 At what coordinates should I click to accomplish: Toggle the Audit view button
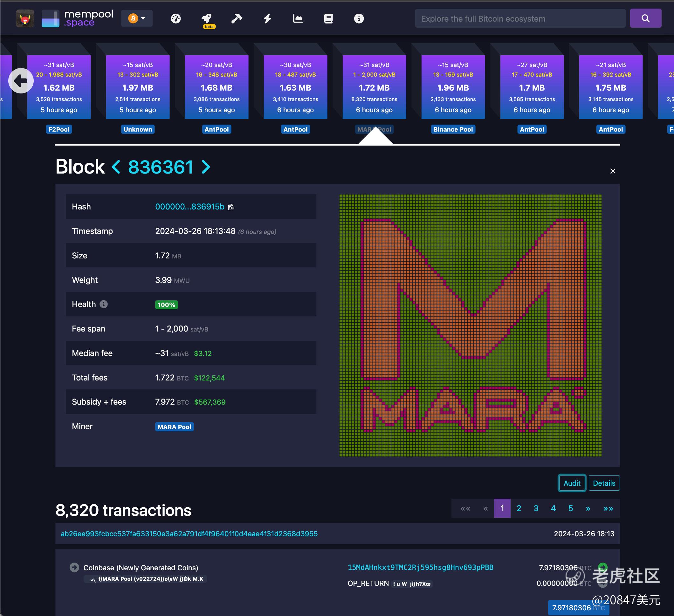[x=572, y=483]
